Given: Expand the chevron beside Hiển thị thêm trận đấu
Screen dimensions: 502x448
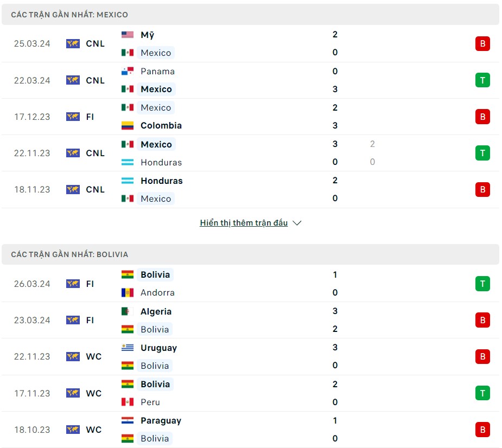Looking at the screenshot, I should point(297,223).
